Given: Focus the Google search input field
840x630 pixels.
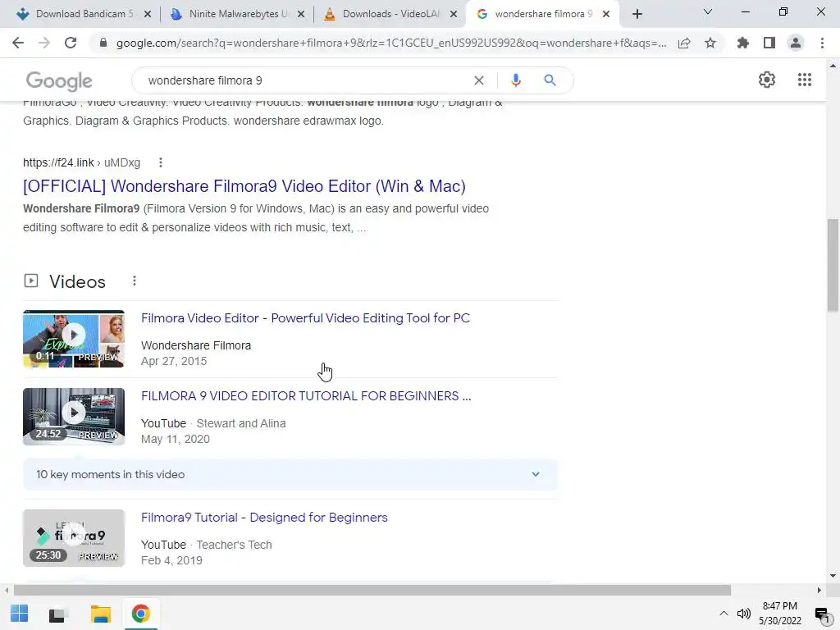Looking at the screenshot, I should (305, 80).
